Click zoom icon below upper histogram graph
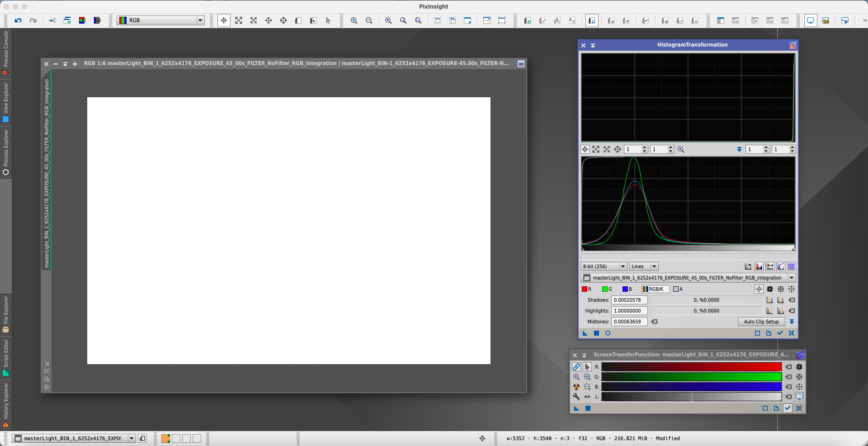 [x=681, y=149]
